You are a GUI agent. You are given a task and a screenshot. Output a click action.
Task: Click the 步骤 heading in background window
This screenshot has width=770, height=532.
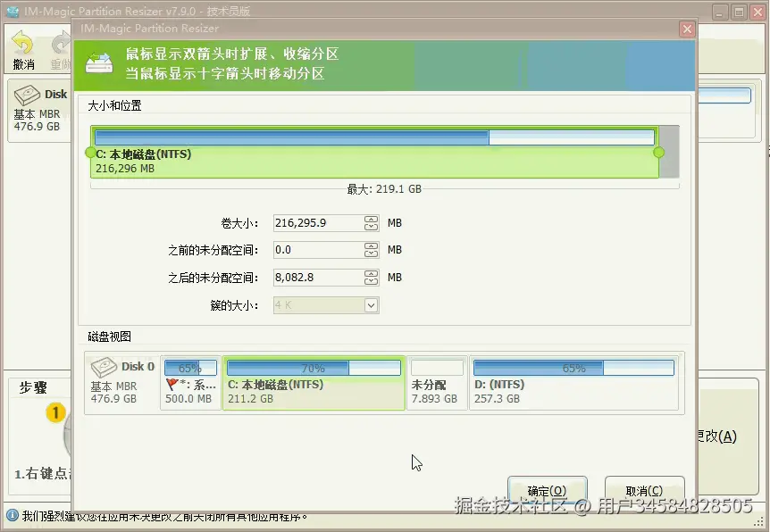[x=33, y=387]
